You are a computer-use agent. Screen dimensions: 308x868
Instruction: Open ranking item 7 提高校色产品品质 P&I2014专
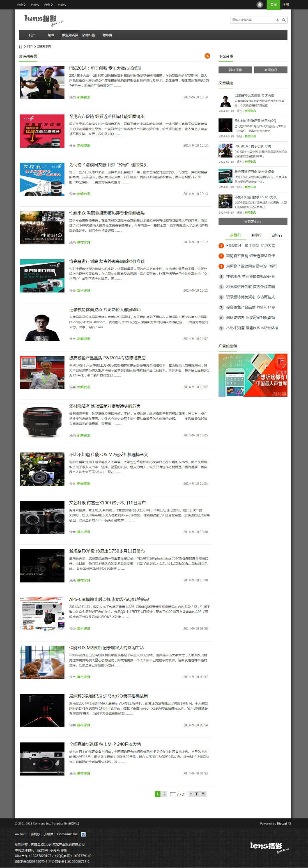coord(251,307)
